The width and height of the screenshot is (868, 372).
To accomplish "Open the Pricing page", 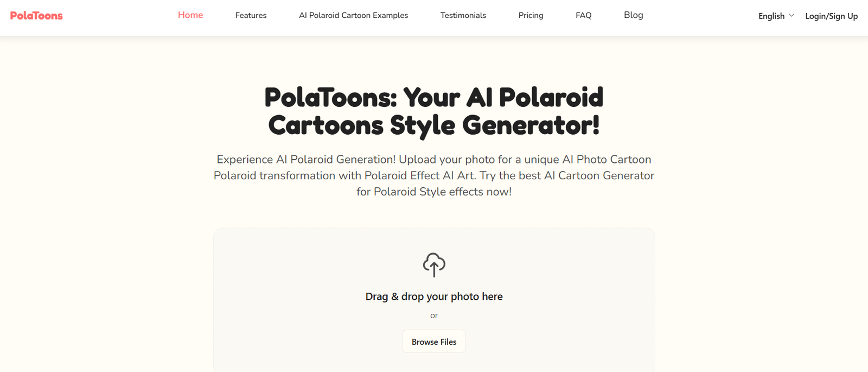I will click(x=531, y=15).
